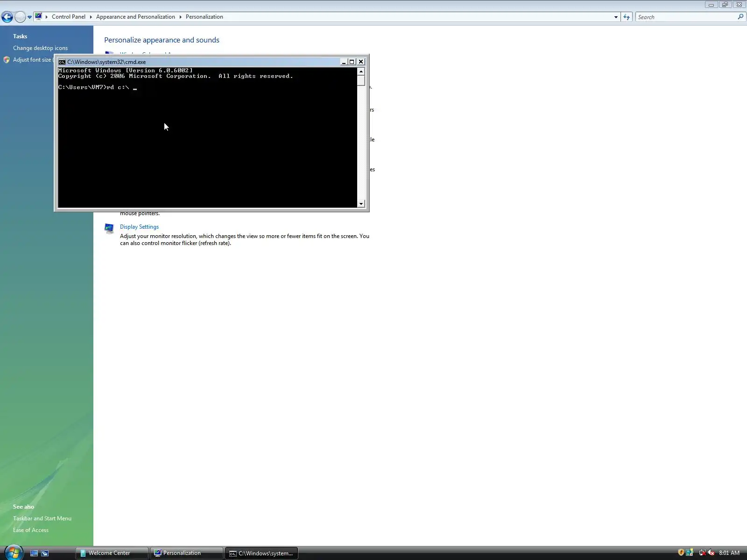Minimize the cmd.exe window
The width and height of the screenshot is (747, 560).
[344, 62]
